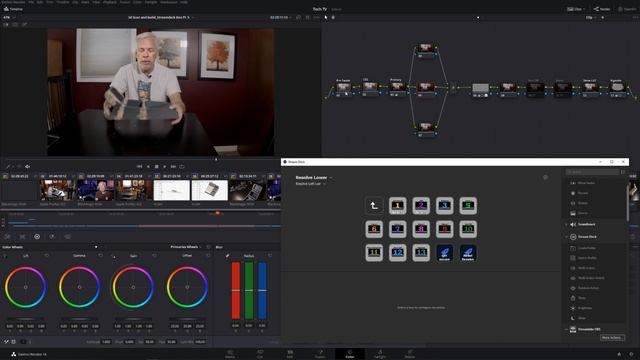The image size is (640, 360).
Task: Open the Media page icon in Resolve
Action: click(x=230, y=353)
